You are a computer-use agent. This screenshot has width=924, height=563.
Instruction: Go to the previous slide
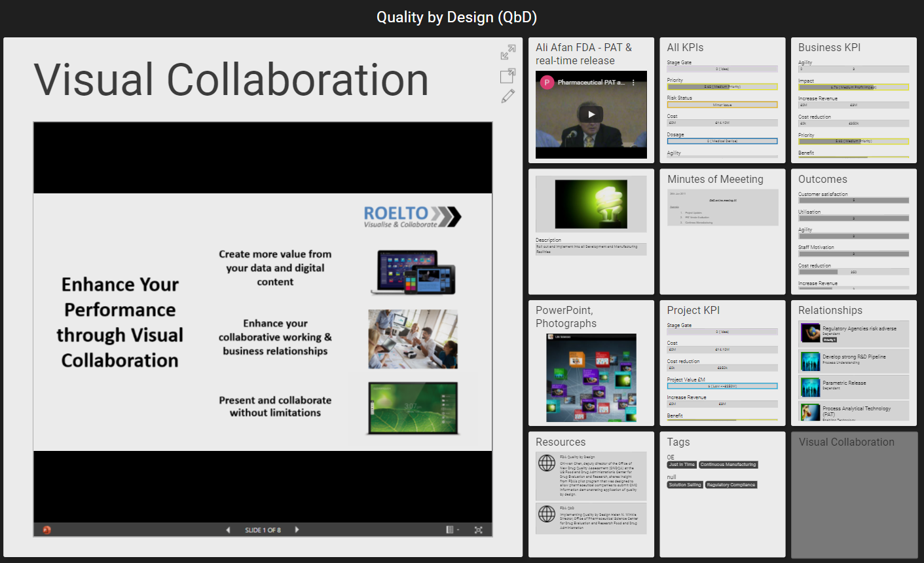(227, 530)
